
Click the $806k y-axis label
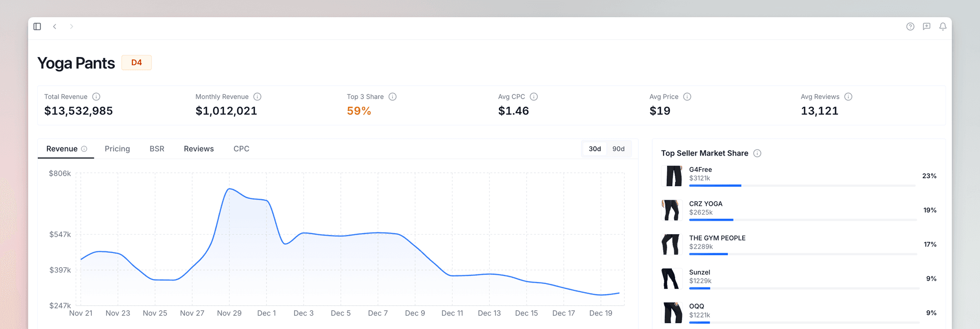pos(60,173)
